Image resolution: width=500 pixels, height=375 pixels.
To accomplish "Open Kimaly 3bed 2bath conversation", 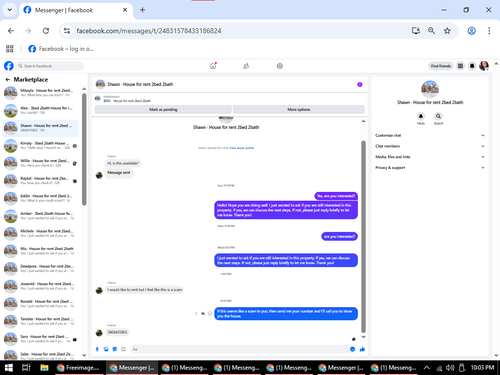I will [41, 146].
